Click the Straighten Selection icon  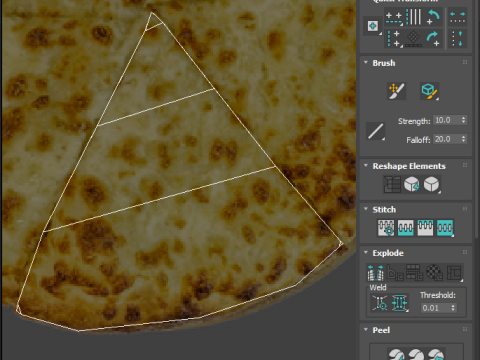coord(392,184)
